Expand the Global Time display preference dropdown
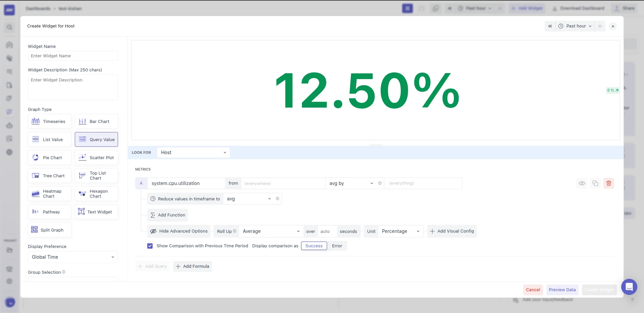Image resolution: width=644 pixels, height=313 pixels. point(73,257)
